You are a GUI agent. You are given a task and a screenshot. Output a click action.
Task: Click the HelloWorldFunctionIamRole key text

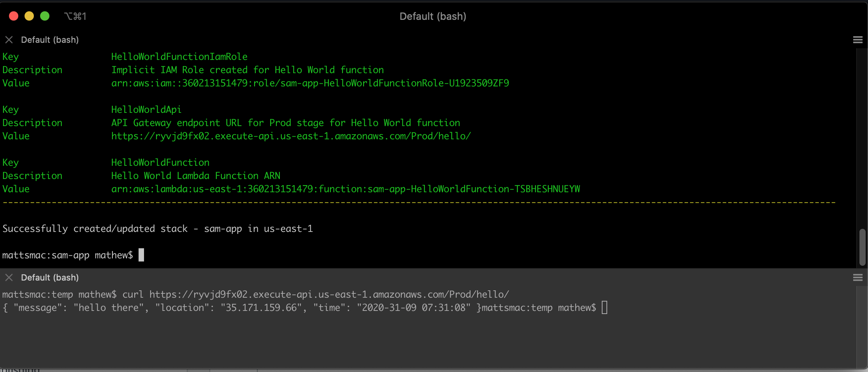[x=179, y=57]
